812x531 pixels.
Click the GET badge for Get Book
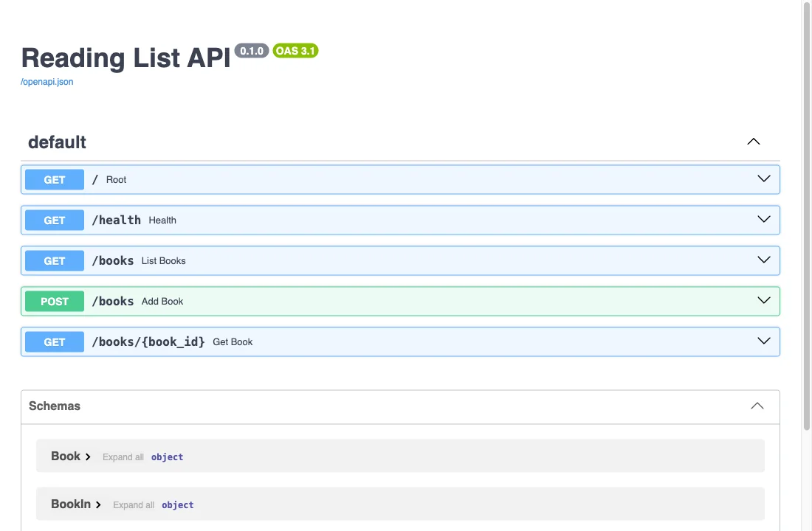pos(55,341)
